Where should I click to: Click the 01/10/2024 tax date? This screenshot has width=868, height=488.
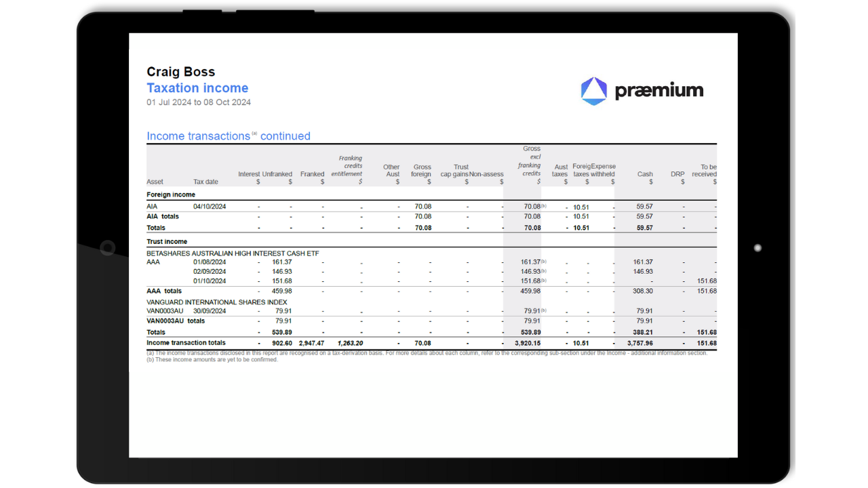click(210, 281)
